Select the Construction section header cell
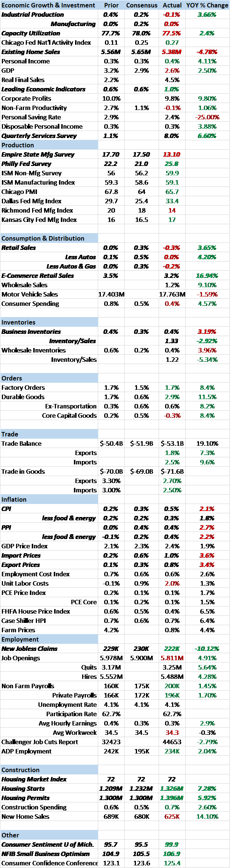 (49, 770)
